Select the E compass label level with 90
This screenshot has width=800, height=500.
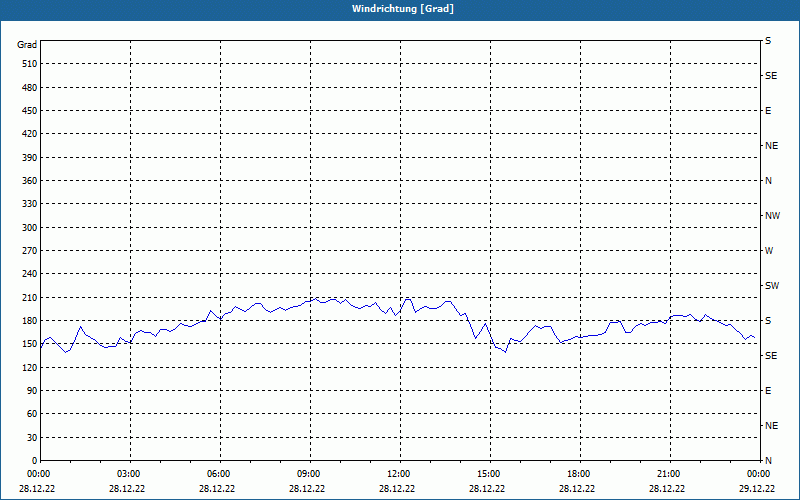pyautogui.click(x=768, y=391)
